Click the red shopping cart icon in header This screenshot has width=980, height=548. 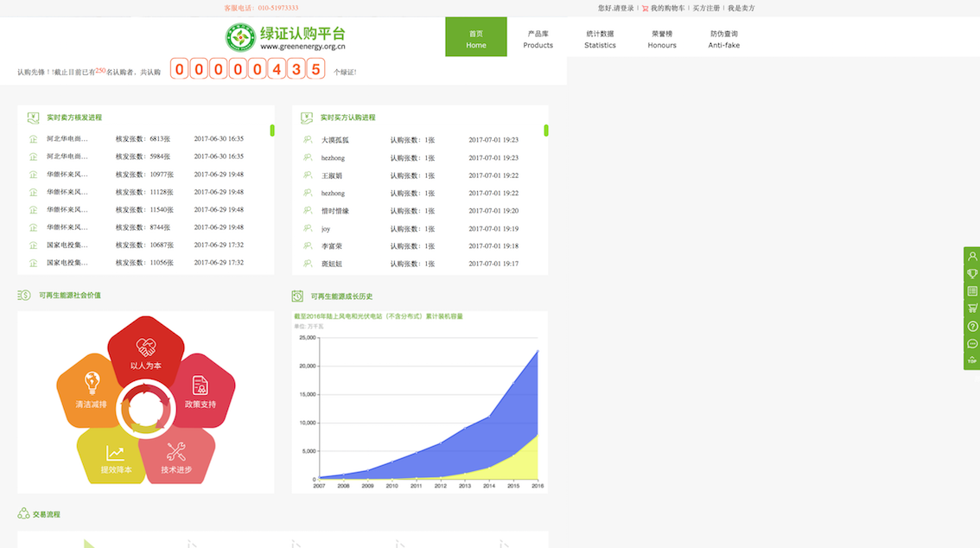click(x=645, y=9)
